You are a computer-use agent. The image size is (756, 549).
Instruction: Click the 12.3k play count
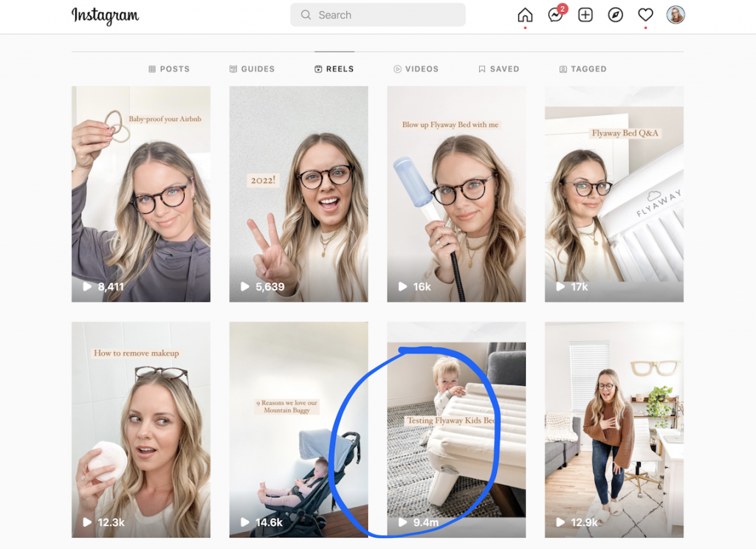[x=111, y=522]
